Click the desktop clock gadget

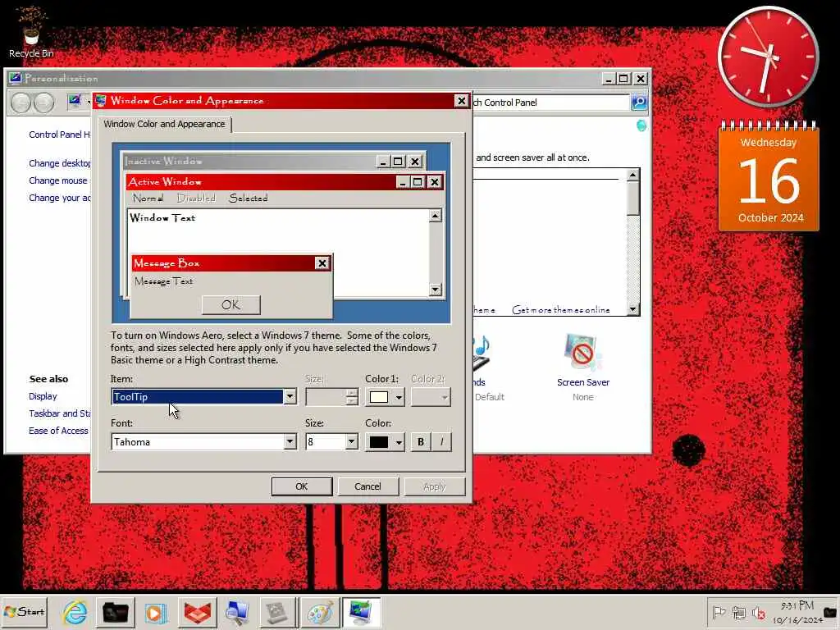click(768, 57)
